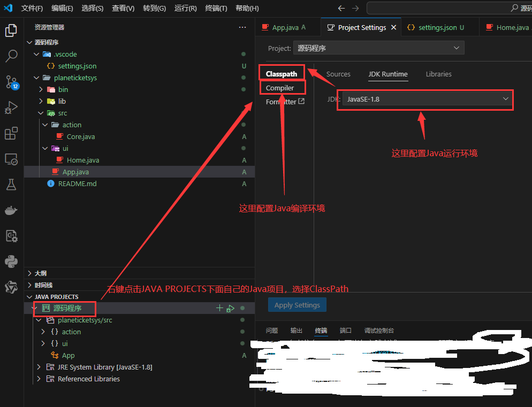Open the Docker whale icon view
Image resolution: width=532 pixels, height=407 pixels.
[11, 210]
